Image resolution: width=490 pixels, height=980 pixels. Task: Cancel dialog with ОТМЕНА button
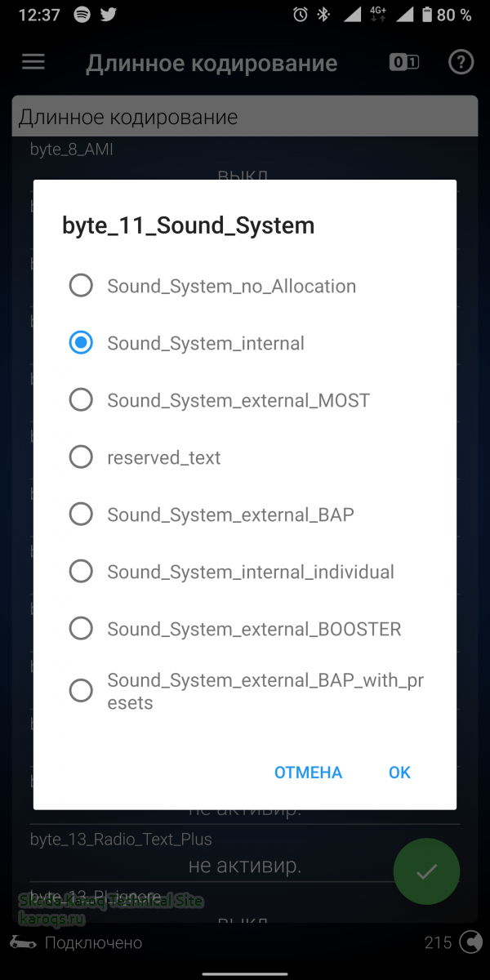tap(308, 773)
